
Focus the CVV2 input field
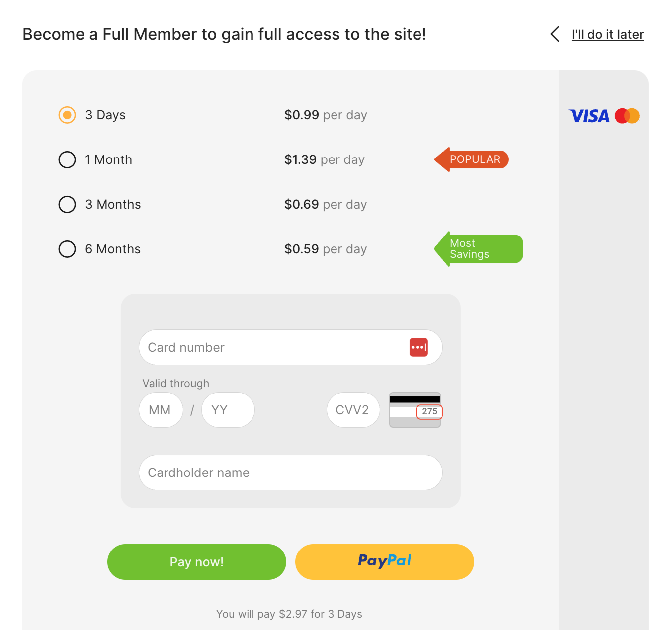pyautogui.click(x=353, y=410)
